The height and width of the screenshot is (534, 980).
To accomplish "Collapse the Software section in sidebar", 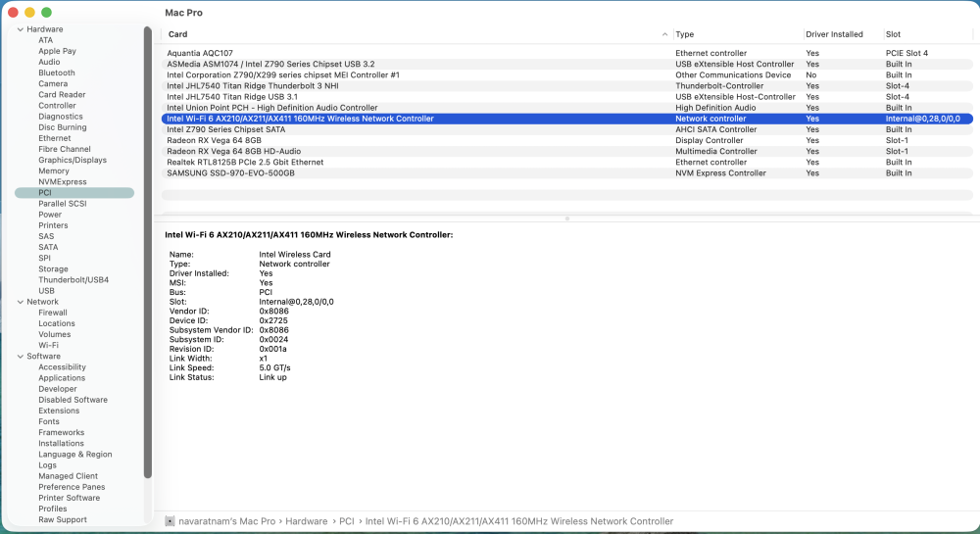I will 21,356.
